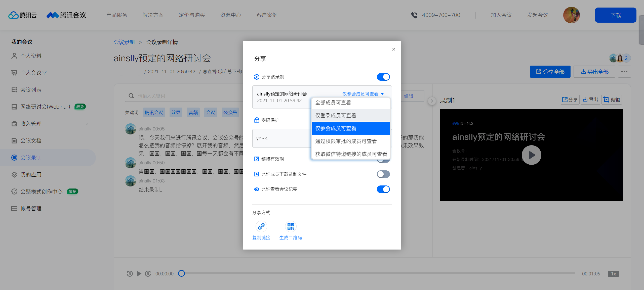Click the 分享该录制 hexagon icon

257,77
